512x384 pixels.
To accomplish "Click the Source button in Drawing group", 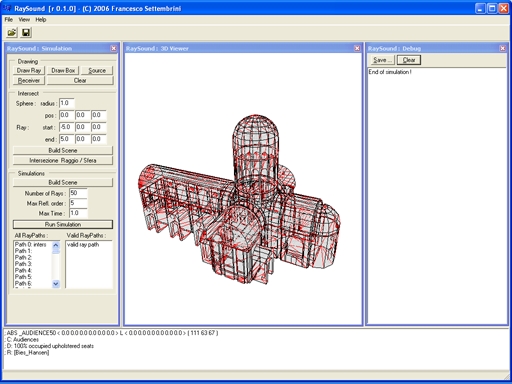I will [97, 70].
